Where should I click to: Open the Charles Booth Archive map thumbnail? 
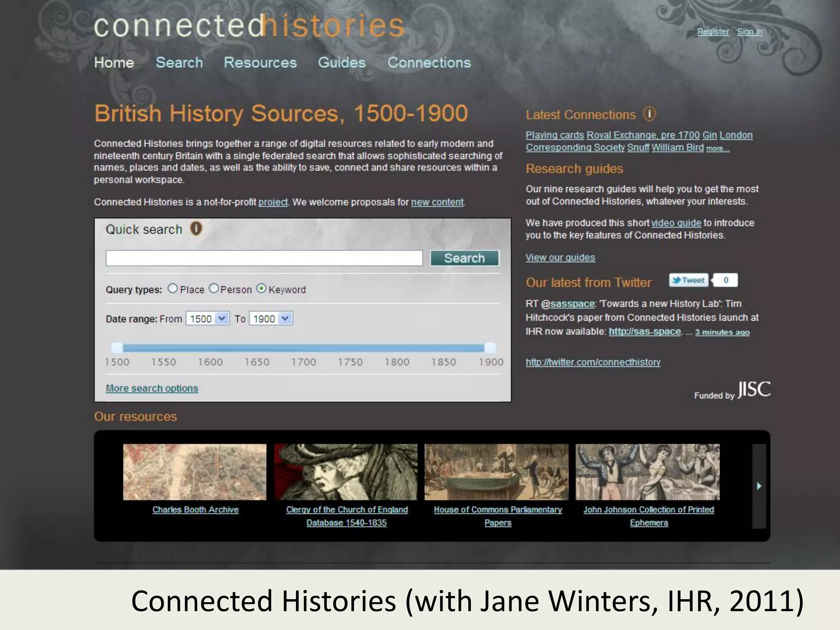195,472
